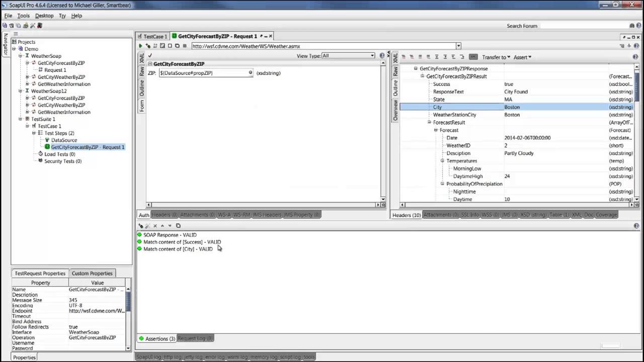Open Assertions (3) tab
The image size is (644, 362).
coord(156,338)
